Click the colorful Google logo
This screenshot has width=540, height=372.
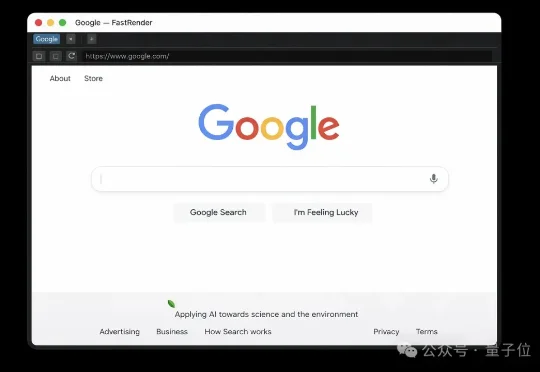point(269,127)
